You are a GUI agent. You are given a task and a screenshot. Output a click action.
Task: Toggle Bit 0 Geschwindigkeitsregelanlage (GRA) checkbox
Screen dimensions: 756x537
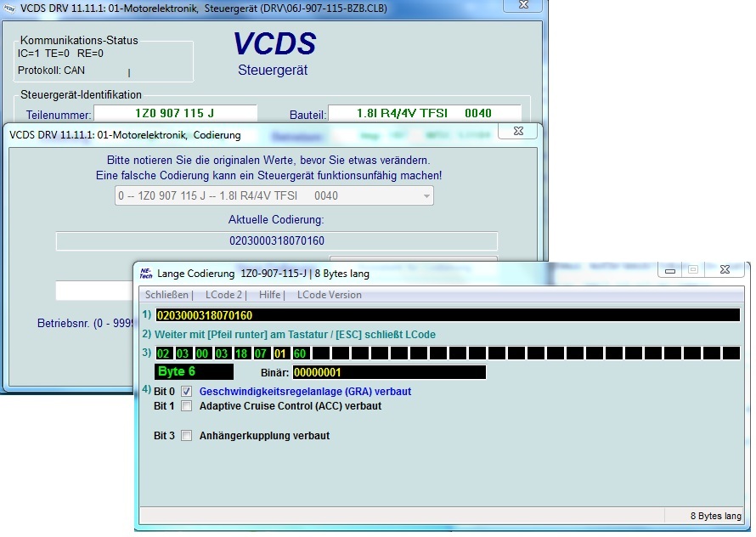(x=187, y=392)
